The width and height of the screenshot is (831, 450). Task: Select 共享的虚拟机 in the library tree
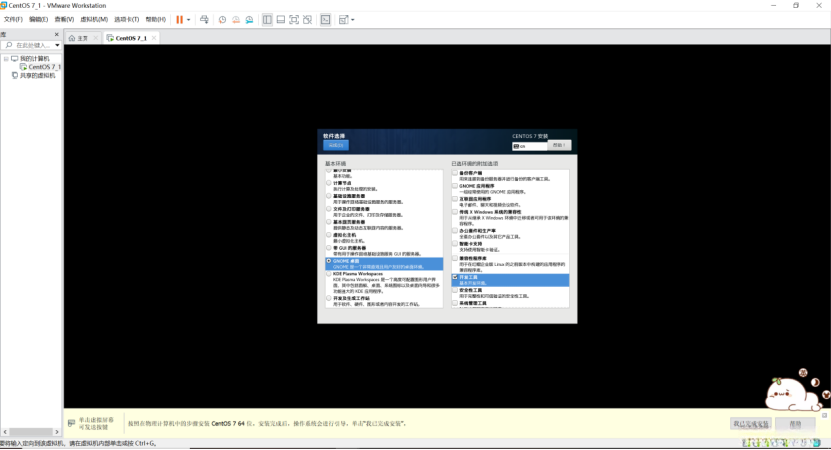pos(37,76)
